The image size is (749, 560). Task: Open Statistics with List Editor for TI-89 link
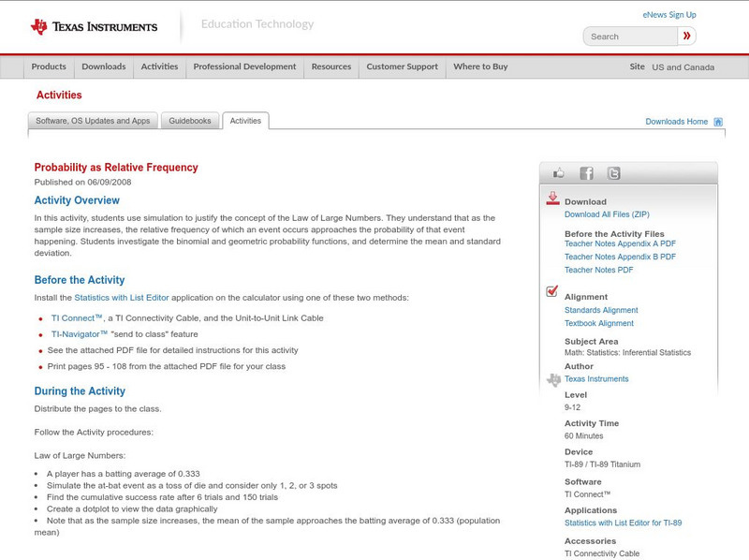623,523
